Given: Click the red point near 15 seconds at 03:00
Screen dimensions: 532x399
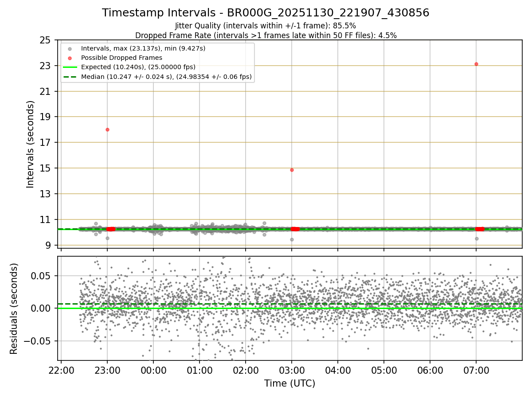Looking at the screenshot, I should click(292, 170).
